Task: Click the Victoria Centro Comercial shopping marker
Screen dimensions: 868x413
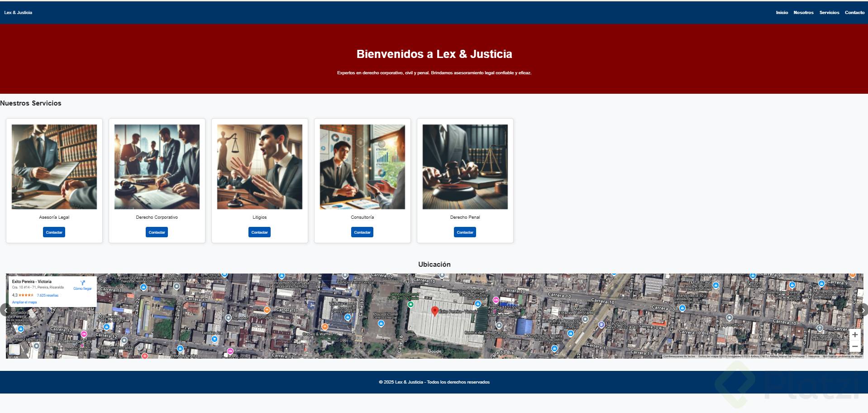Action: (x=348, y=317)
